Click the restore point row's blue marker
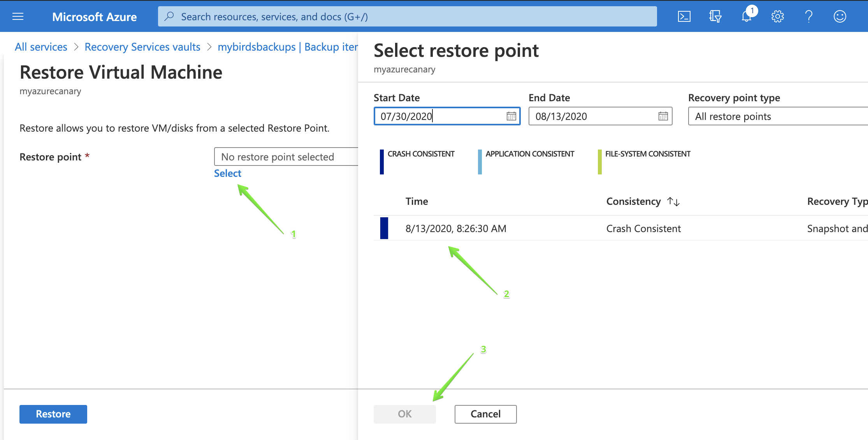 (x=384, y=228)
